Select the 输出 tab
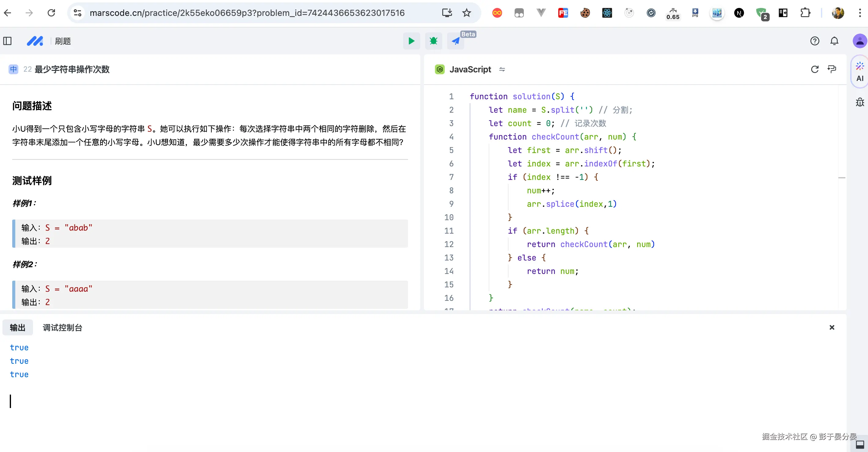Screen dimensions: 868x452 coord(17,328)
